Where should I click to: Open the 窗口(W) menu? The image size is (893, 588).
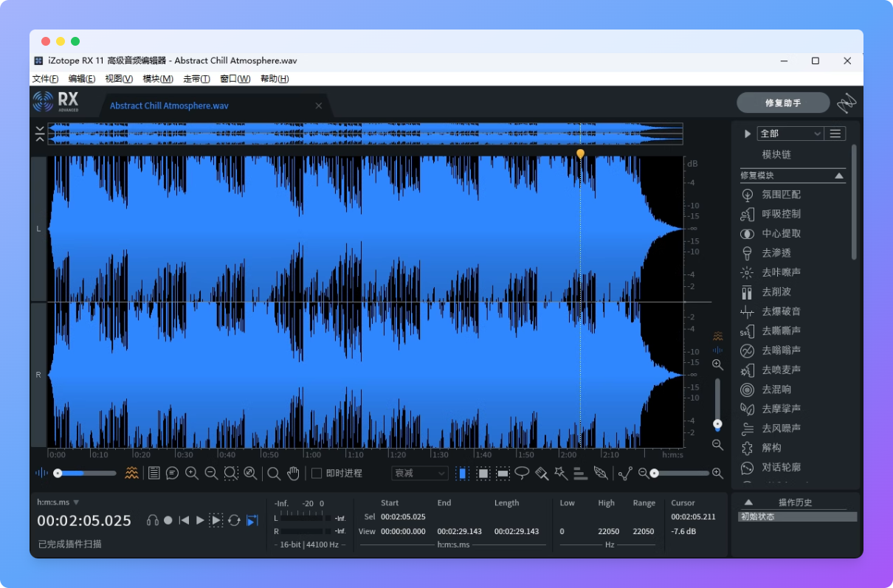[x=235, y=79]
